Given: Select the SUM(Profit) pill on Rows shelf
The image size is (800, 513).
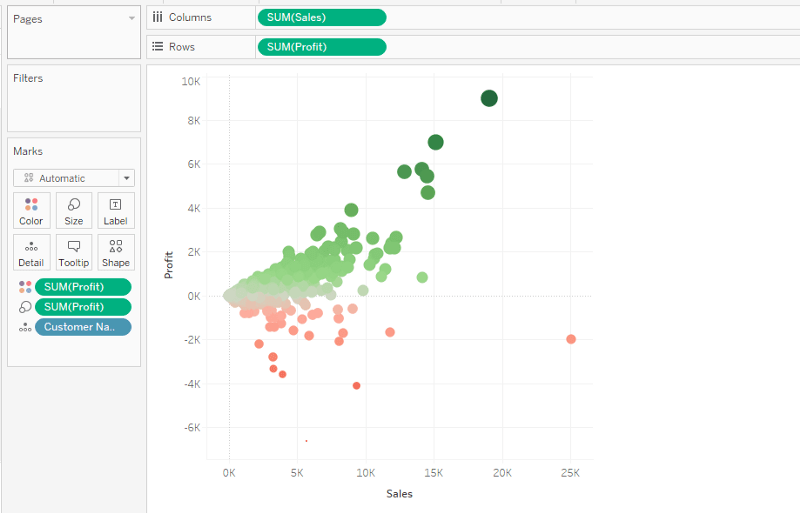Looking at the screenshot, I should 321,47.
